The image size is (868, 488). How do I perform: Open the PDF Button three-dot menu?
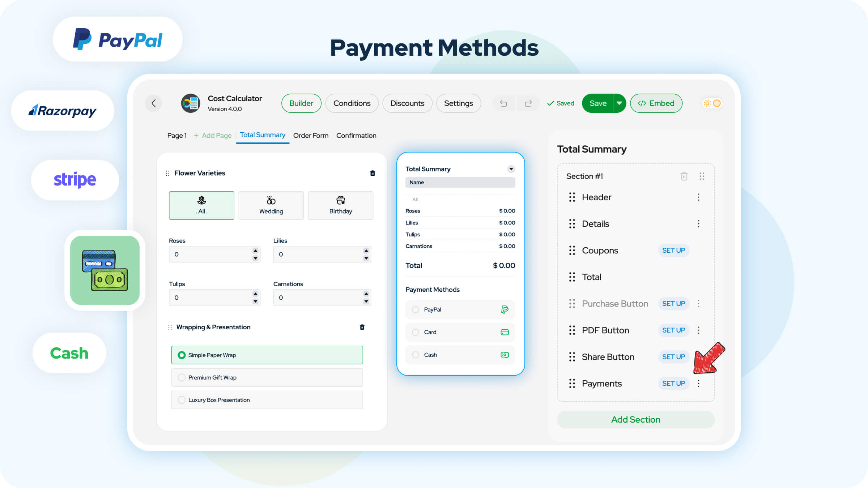(x=699, y=330)
